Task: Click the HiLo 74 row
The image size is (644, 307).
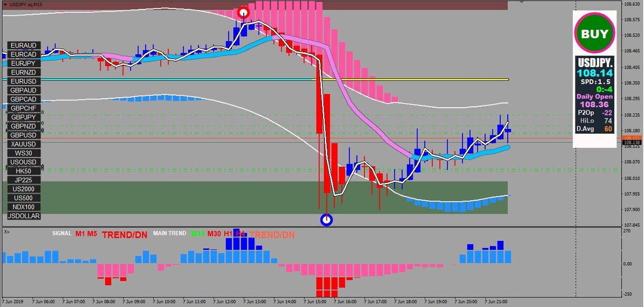Action: click(x=595, y=120)
